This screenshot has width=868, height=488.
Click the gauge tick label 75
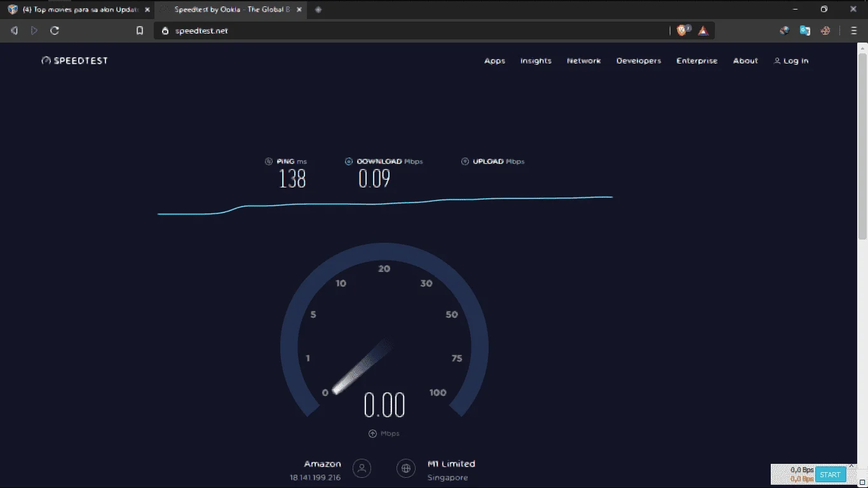(x=456, y=358)
